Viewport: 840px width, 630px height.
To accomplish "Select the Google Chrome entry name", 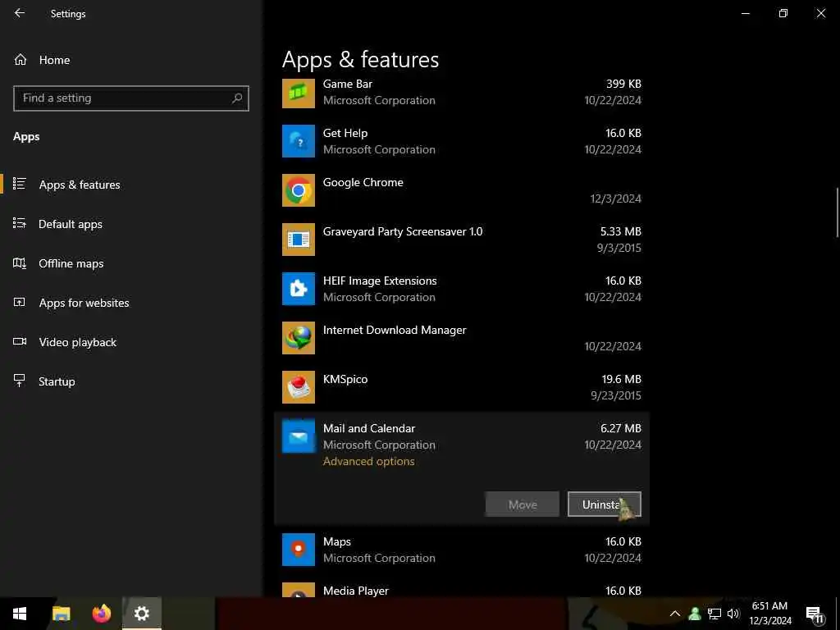I will click(363, 182).
